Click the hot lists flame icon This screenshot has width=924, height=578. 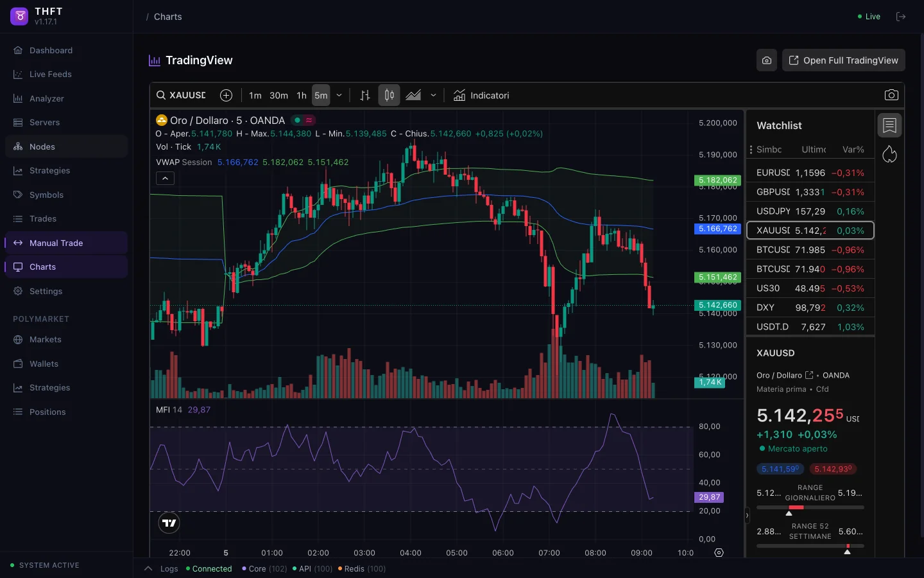(890, 154)
